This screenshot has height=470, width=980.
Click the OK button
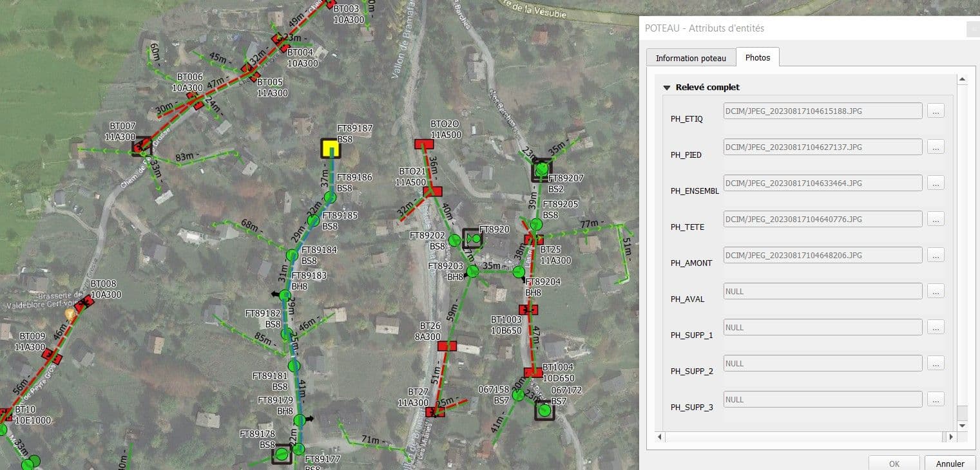[894, 464]
